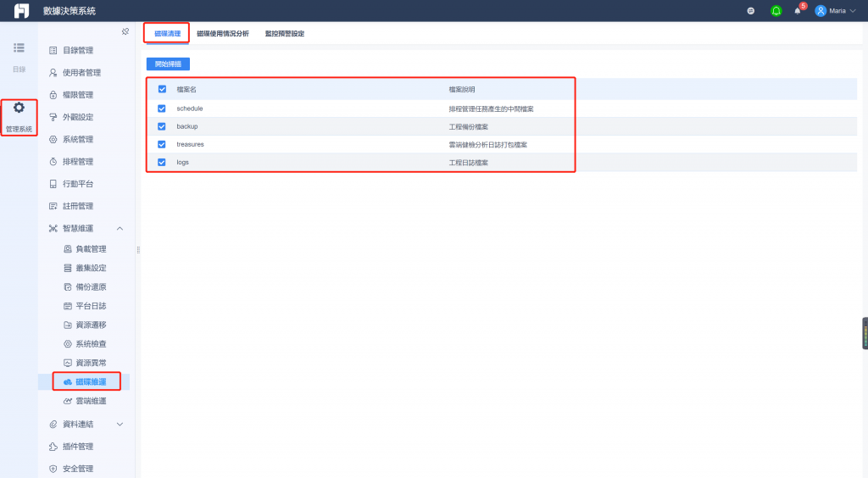Select the logs file name text
This screenshot has width=868, height=478.
(x=183, y=162)
